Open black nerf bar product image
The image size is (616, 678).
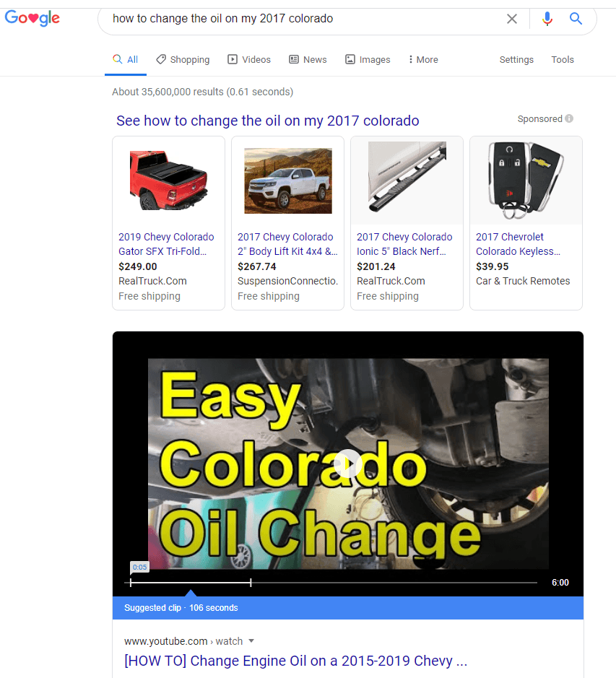tap(407, 177)
